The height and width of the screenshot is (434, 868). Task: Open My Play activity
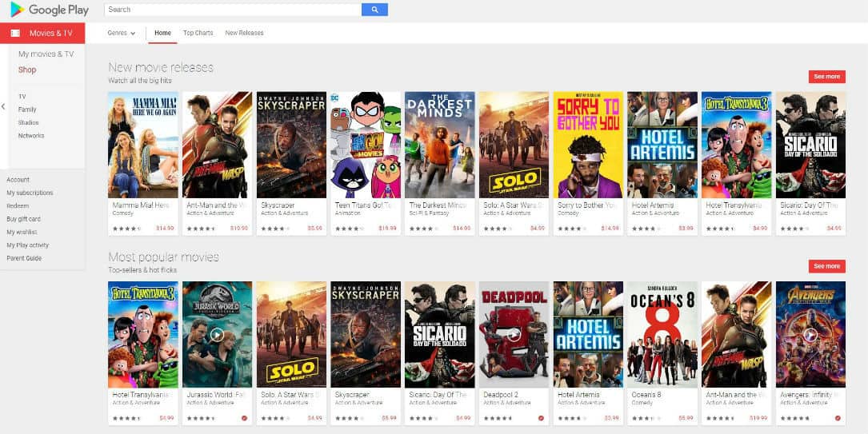tap(28, 245)
